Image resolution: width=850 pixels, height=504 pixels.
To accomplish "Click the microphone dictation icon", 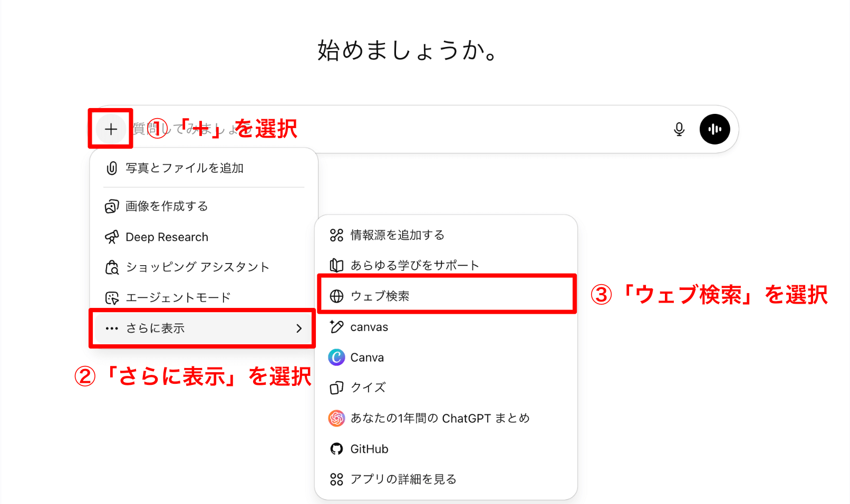I will pos(679,129).
